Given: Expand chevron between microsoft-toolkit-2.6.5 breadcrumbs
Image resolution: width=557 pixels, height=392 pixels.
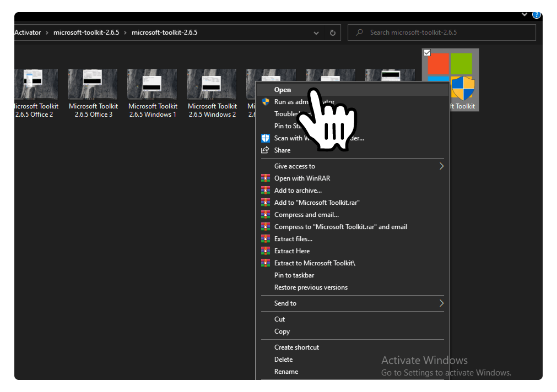Looking at the screenshot, I should point(125,32).
